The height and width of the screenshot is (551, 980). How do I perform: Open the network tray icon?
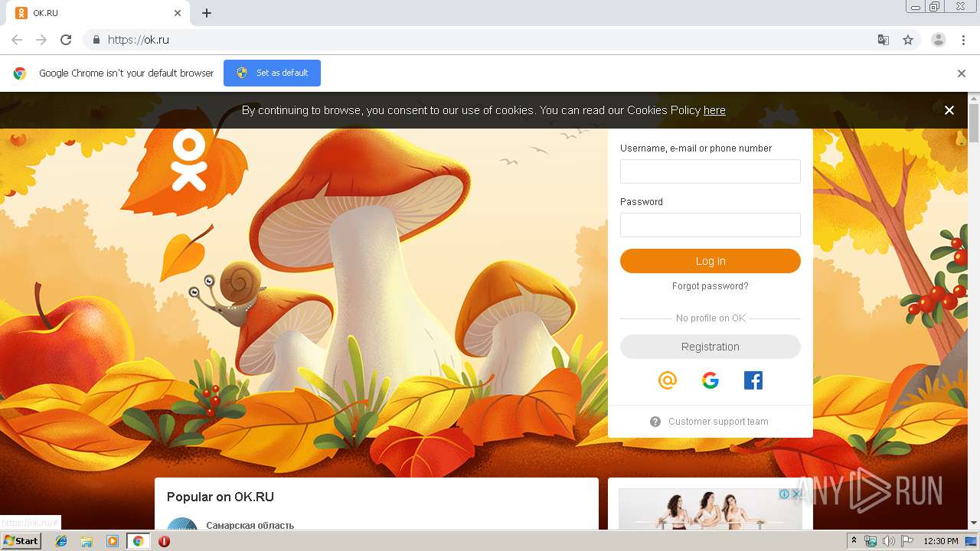tap(871, 541)
